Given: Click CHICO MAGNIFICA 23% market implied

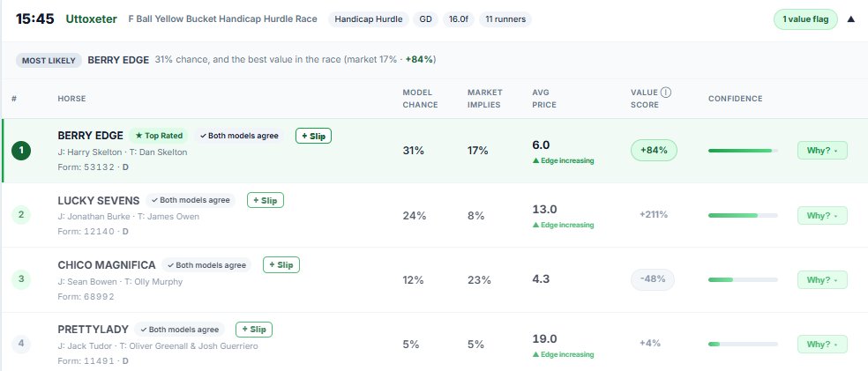Looking at the screenshot, I should click(x=479, y=279).
